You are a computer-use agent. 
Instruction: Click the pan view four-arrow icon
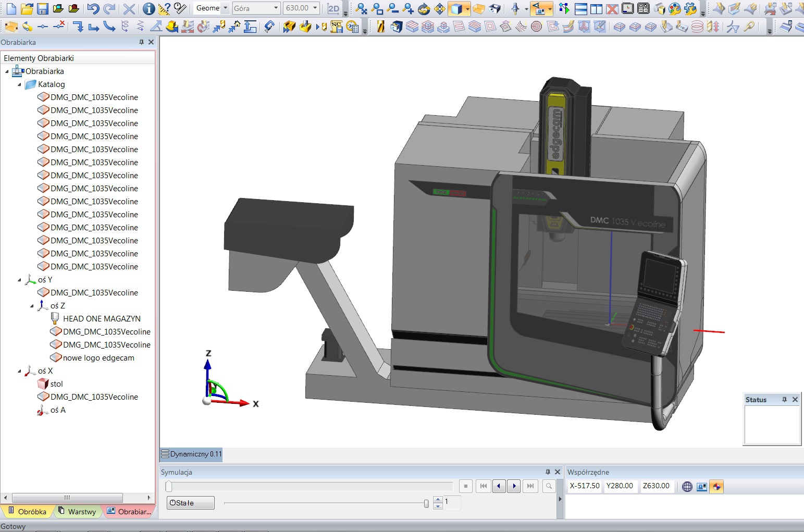(x=440, y=8)
